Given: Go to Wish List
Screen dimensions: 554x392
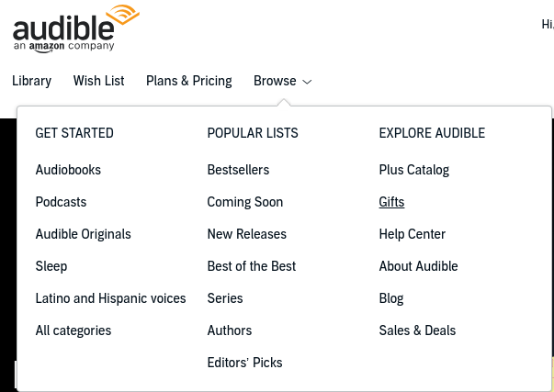Looking at the screenshot, I should click(x=99, y=81).
